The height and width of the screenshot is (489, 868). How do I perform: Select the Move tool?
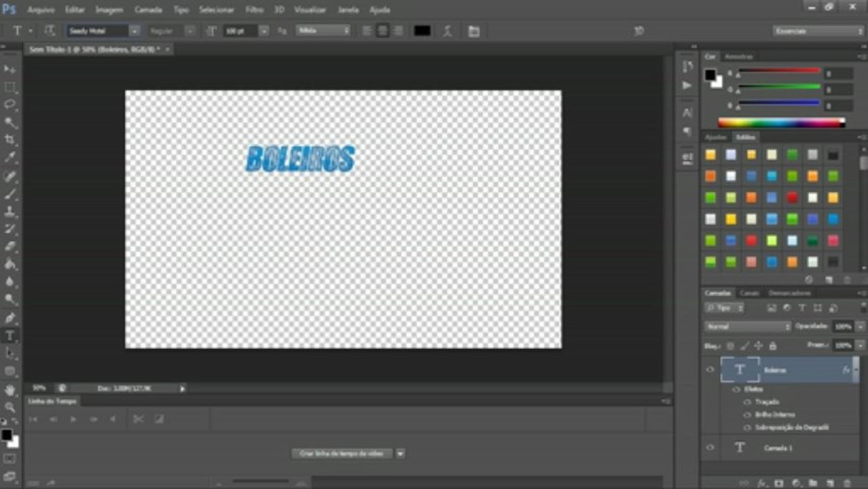[x=10, y=69]
